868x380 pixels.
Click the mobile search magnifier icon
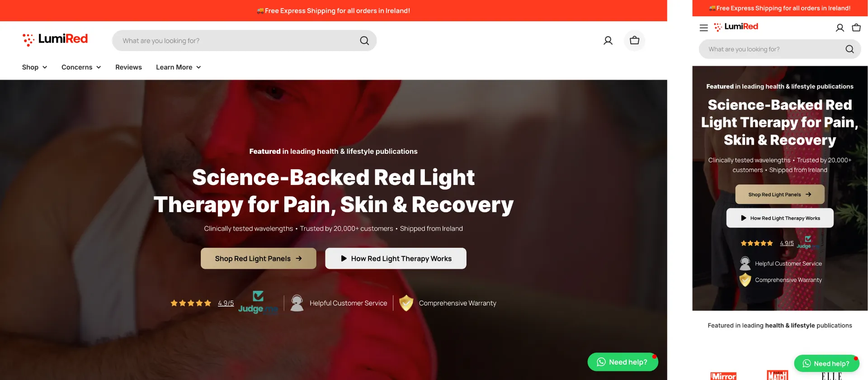tap(849, 49)
